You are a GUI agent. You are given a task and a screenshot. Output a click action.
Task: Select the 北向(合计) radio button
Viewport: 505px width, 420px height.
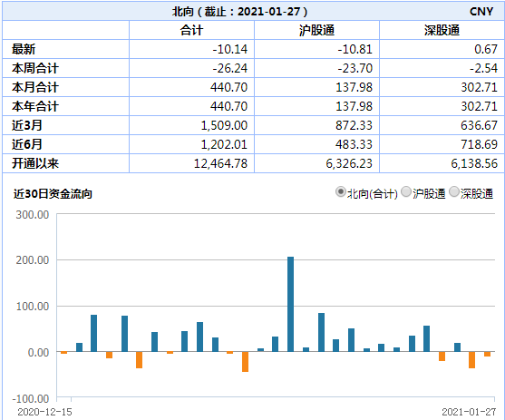tap(340, 191)
